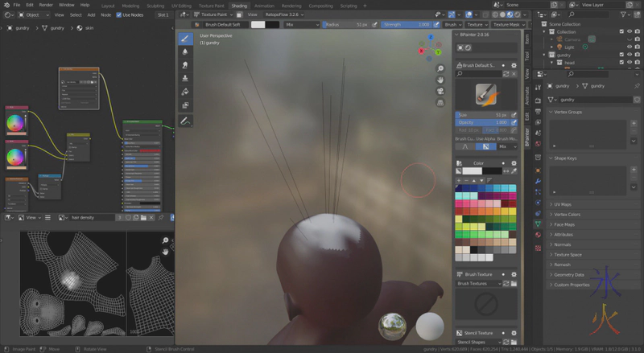Select the Draw brush tool
The image size is (644, 353).
185,39
